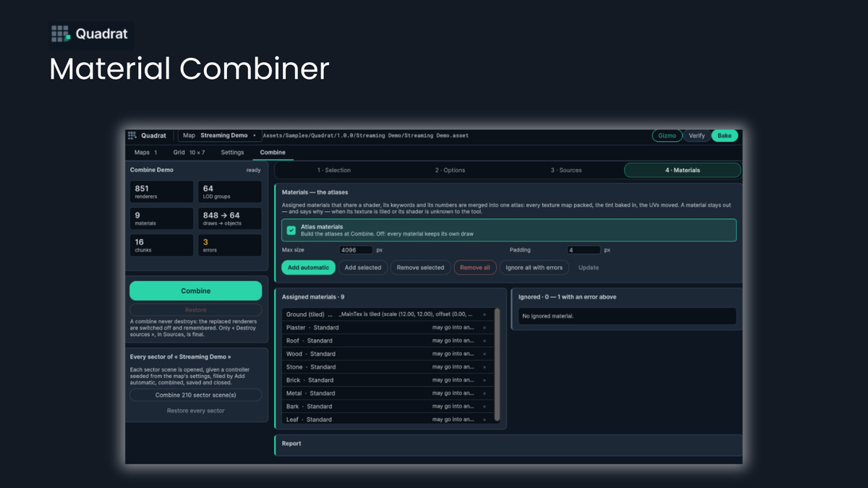Remove the Wood material with its ×
The image size is (868, 488).
[485, 354]
